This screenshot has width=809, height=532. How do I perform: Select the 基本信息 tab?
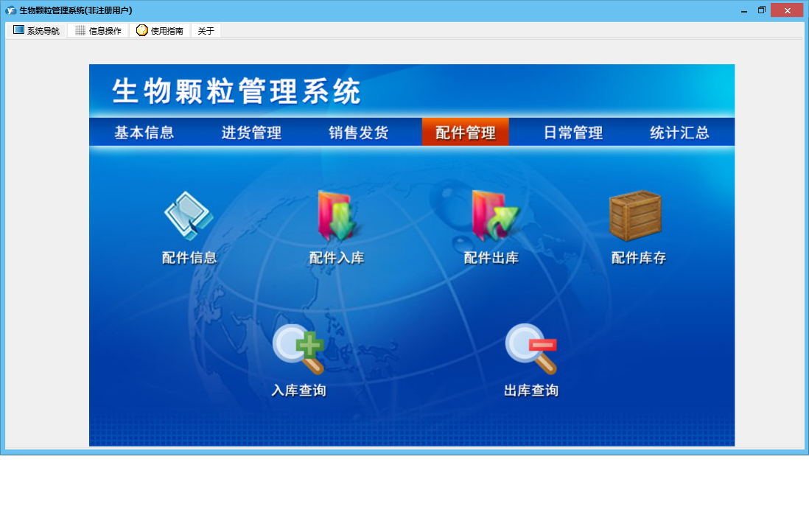tap(144, 133)
